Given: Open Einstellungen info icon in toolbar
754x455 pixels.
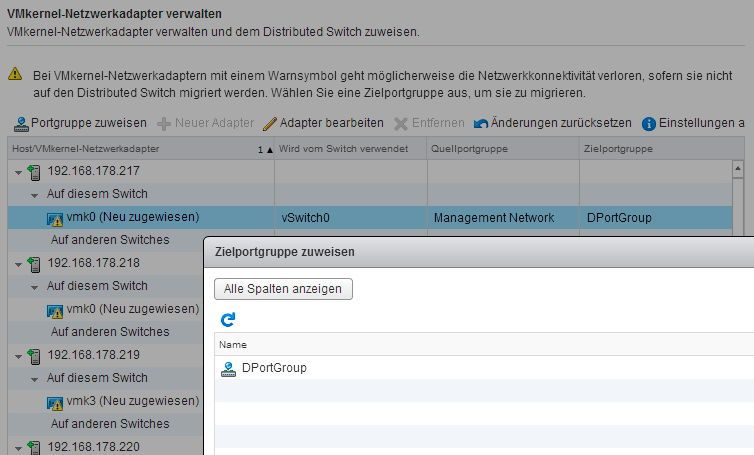Looking at the screenshot, I should [649, 124].
